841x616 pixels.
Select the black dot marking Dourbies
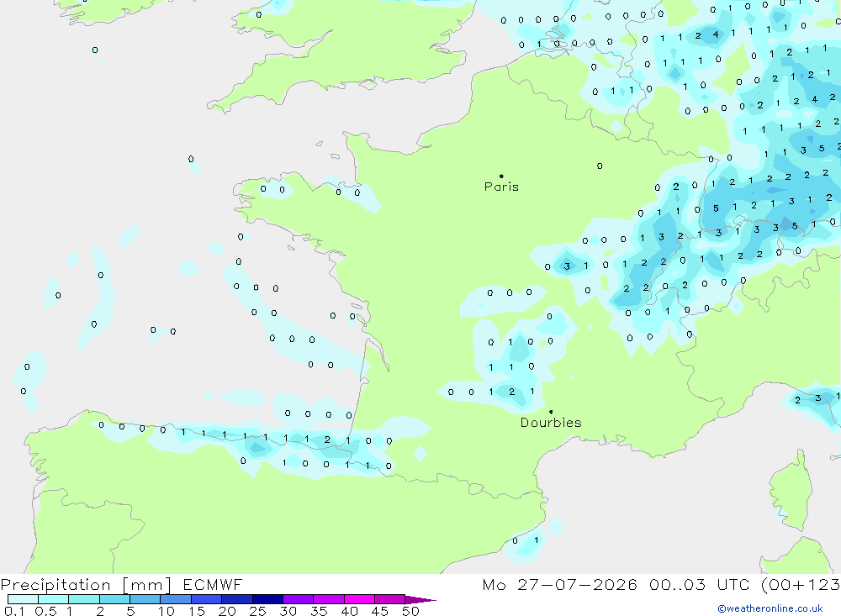(x=551, y=412)
